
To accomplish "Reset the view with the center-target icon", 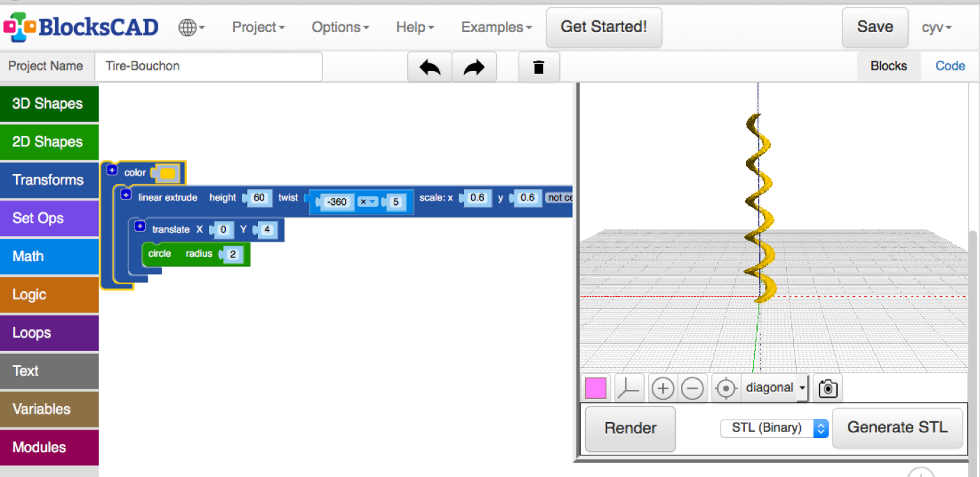I will (725, 388).
